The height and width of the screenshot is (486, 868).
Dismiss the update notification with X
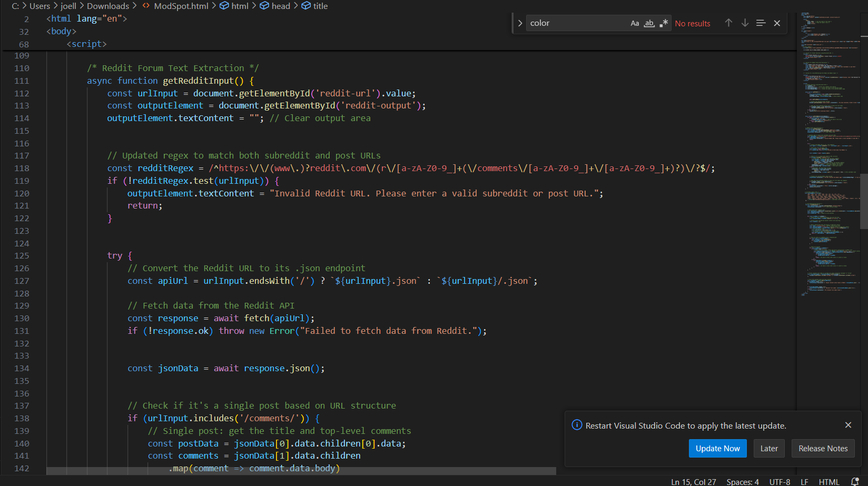coord(848,425)
